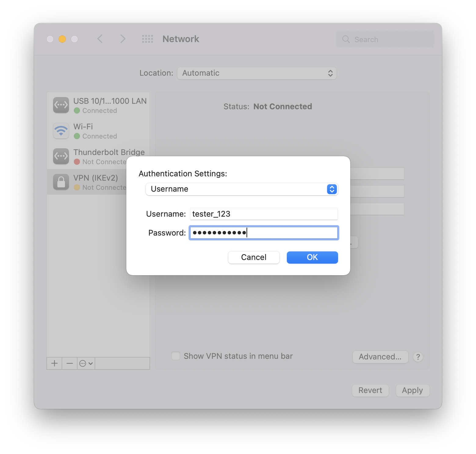Confirm authentication settings with OK
Screen dimensions: 476x454
click(312, 257)
